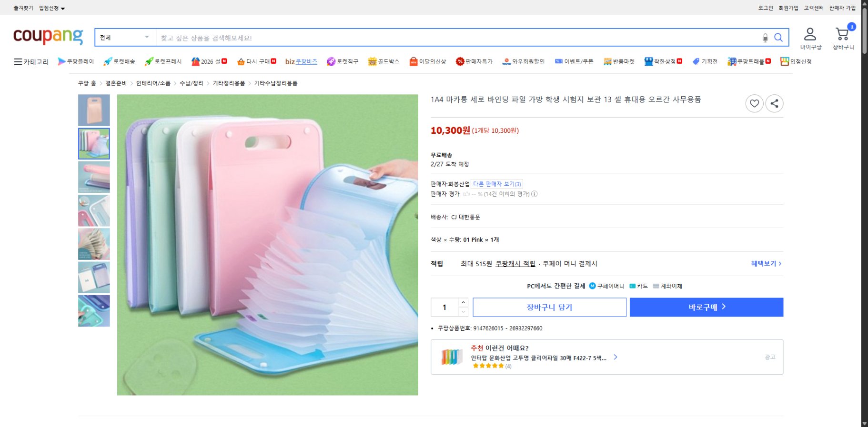Click the Coupang logo
This screenshot has width=868, height=427.
click(x=47, y=36)
